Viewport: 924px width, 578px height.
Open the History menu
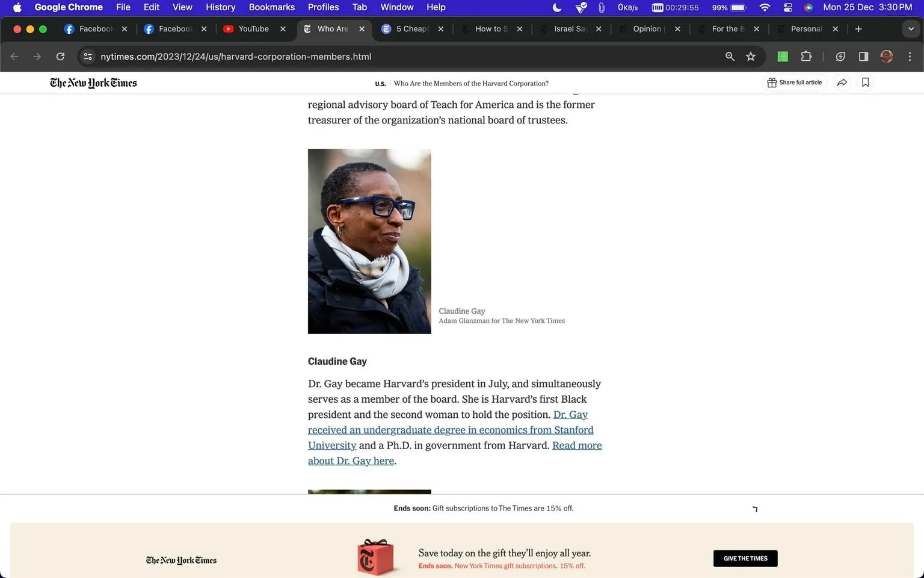click(221, 7)
